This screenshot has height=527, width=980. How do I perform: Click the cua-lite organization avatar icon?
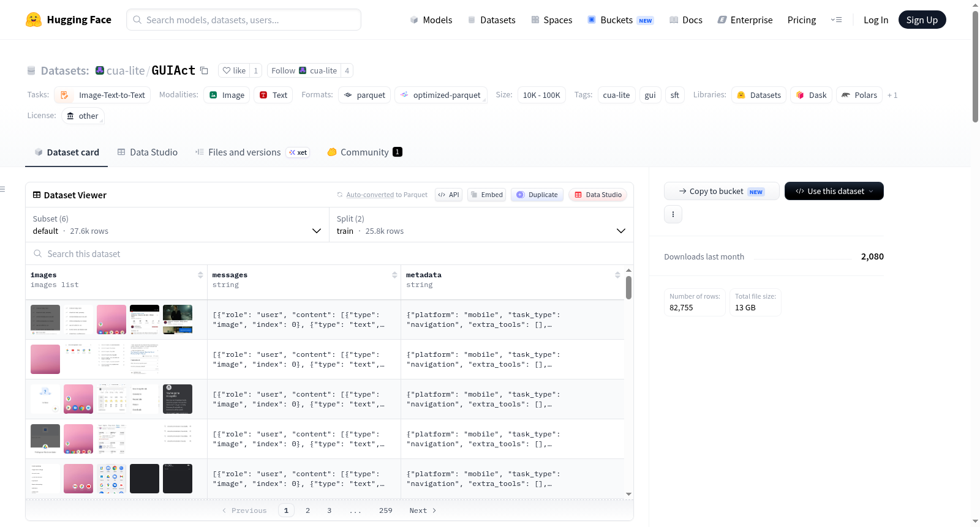(x=100, y=70)
